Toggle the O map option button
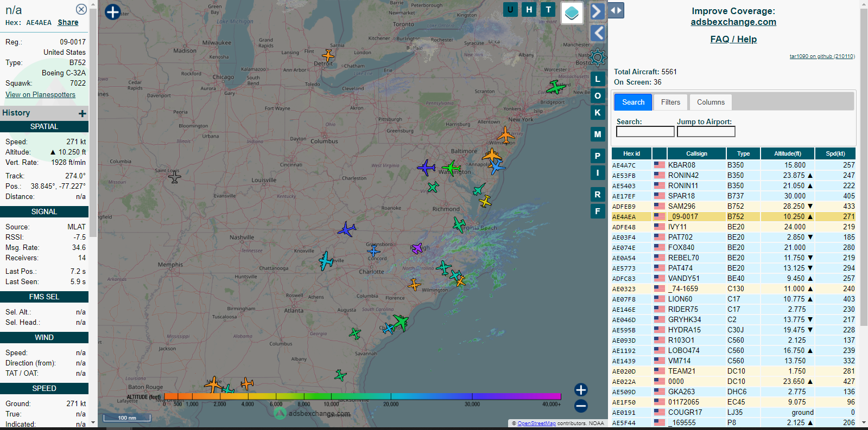This screenshot has height=430, width=868. tap(598, 96)
